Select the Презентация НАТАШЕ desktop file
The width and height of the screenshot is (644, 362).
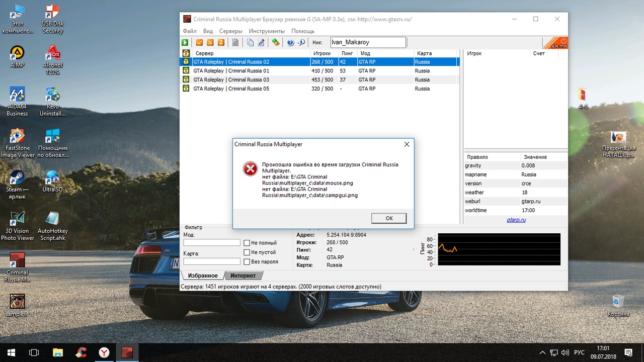618,144
